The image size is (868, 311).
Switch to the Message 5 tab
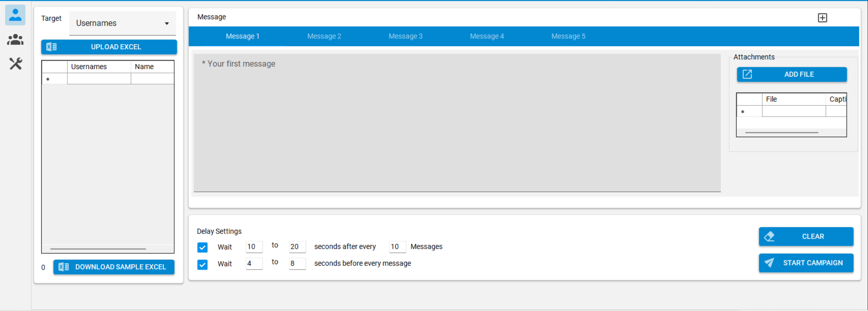pos(568,36)
